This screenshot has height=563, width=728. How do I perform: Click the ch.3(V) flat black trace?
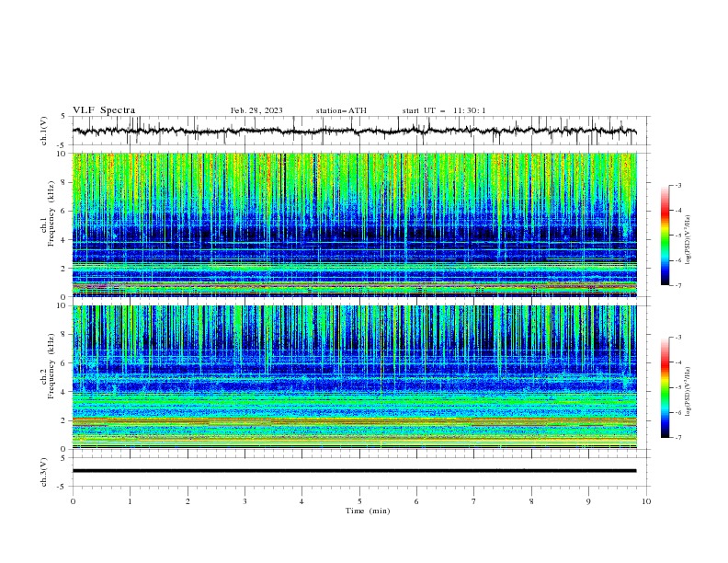[x=354, y=471]
